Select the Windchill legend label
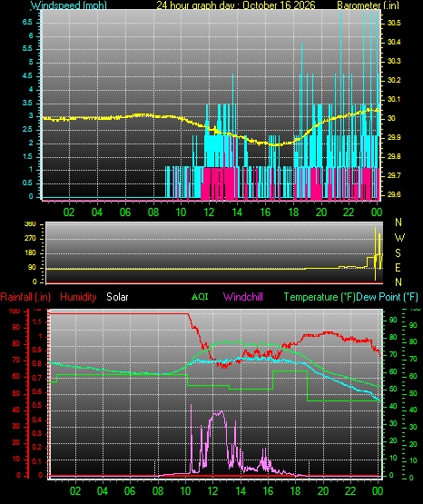Image resolution: width=423 pixels, height=504 pixels. [x=242, y=297]
